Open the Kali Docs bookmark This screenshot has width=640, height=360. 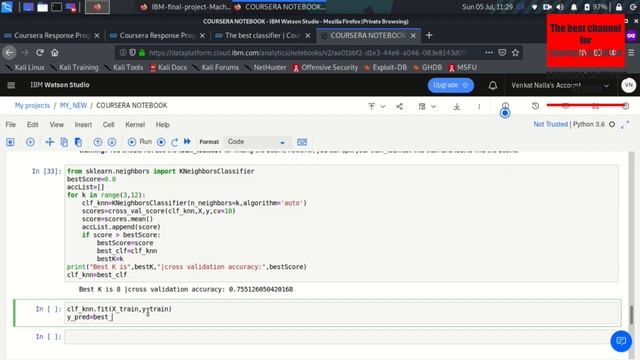tap(168, 68)
